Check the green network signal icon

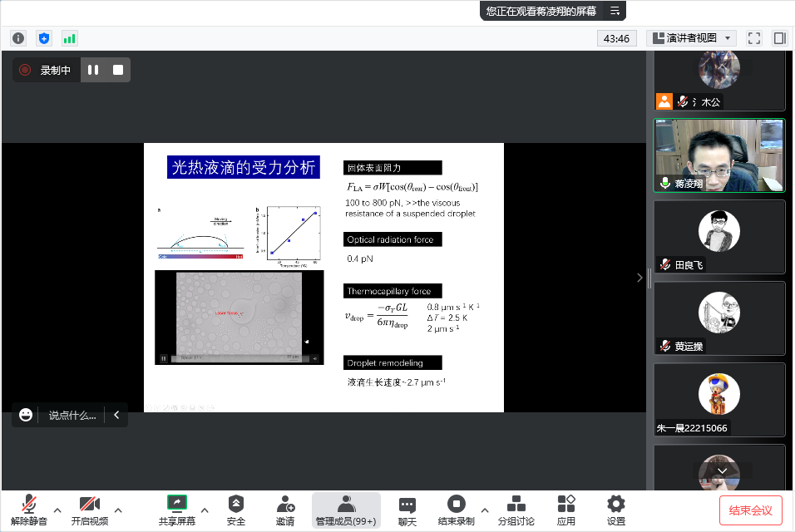69,38
